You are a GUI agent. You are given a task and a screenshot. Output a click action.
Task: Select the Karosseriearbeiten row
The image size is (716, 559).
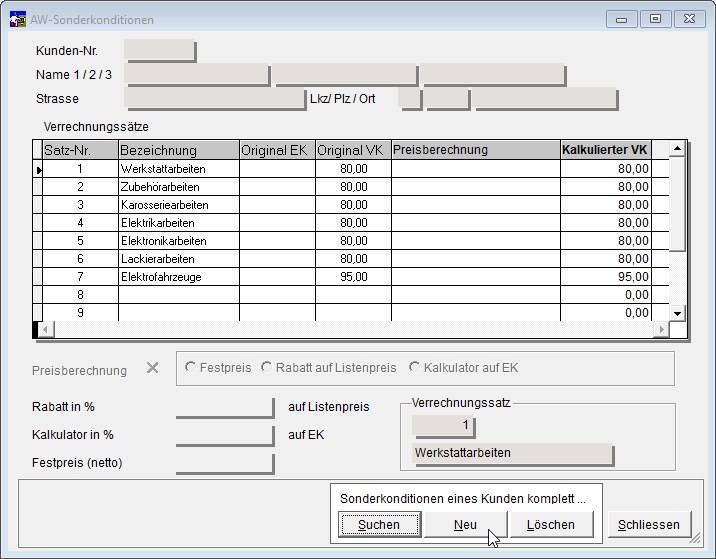click(351, 205)
